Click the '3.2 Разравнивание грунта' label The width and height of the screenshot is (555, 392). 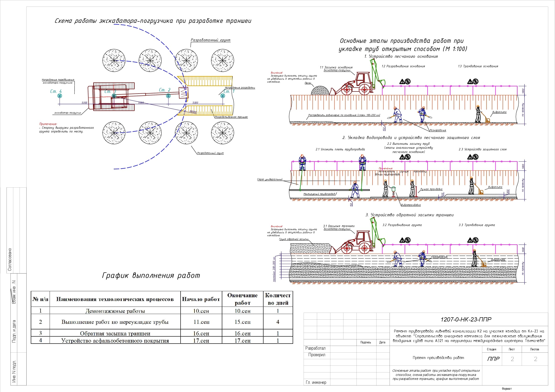point(402,225)
